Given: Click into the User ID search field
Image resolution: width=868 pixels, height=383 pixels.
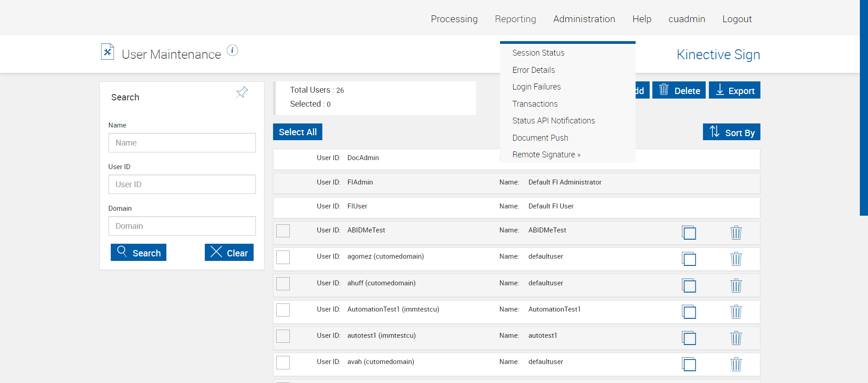Looking at the screenshot, I should pos(182,184).
